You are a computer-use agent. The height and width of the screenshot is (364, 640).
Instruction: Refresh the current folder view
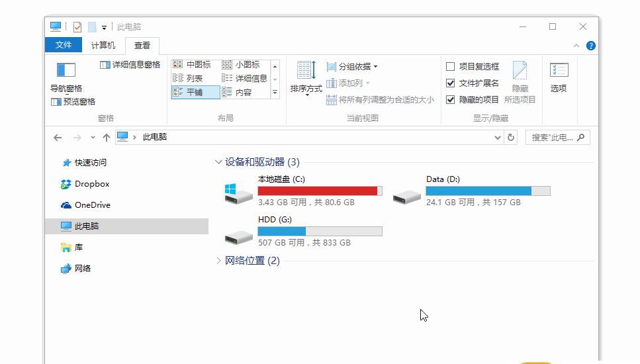pyautogui.click(x=511, y=138)
